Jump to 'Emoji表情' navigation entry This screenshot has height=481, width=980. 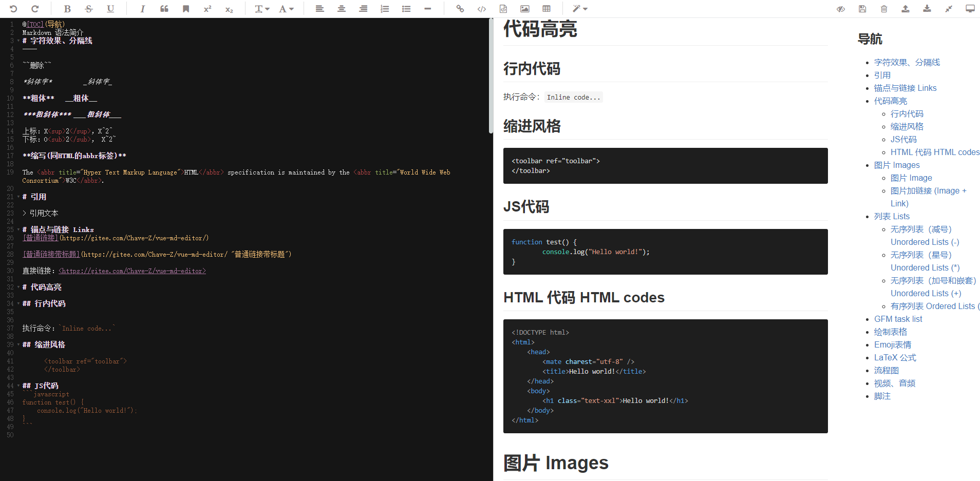[893, 344]
